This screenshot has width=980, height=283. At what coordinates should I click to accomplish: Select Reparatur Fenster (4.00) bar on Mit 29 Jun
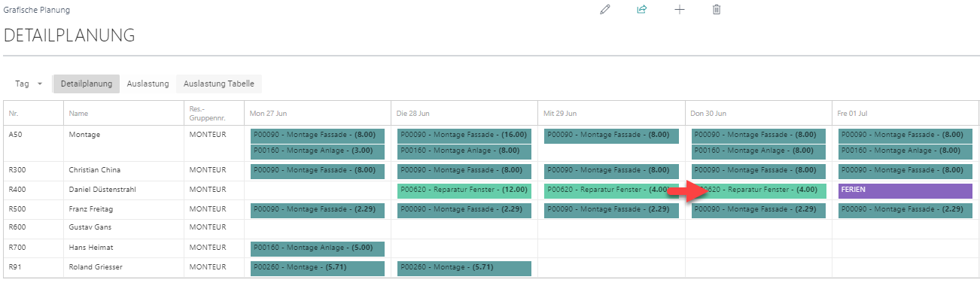[x=611, y=190]
